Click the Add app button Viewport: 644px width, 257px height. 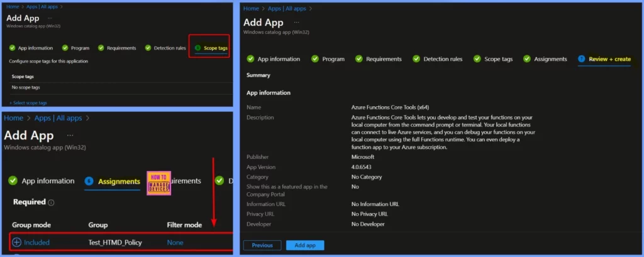(x=305, y=246)
